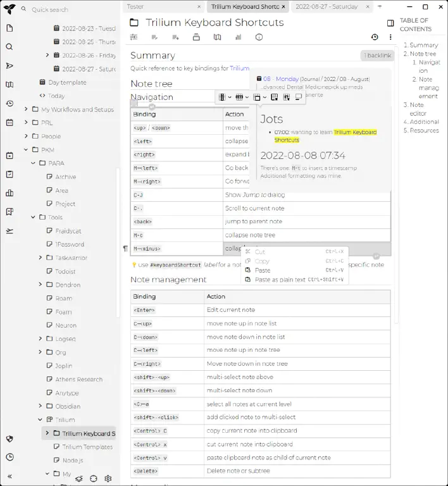Expand the 2022-08-26 - Friday tree node

tap(47, 55)
